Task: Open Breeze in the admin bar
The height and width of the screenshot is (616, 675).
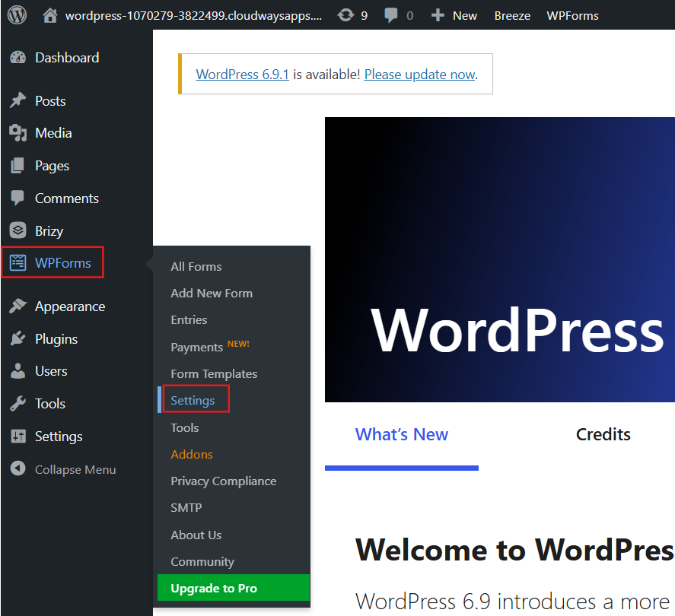Action: point(512,15)
